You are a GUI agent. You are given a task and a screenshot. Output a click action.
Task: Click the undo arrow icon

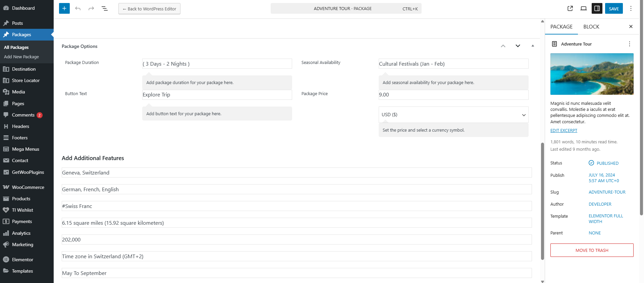[78, 8]
